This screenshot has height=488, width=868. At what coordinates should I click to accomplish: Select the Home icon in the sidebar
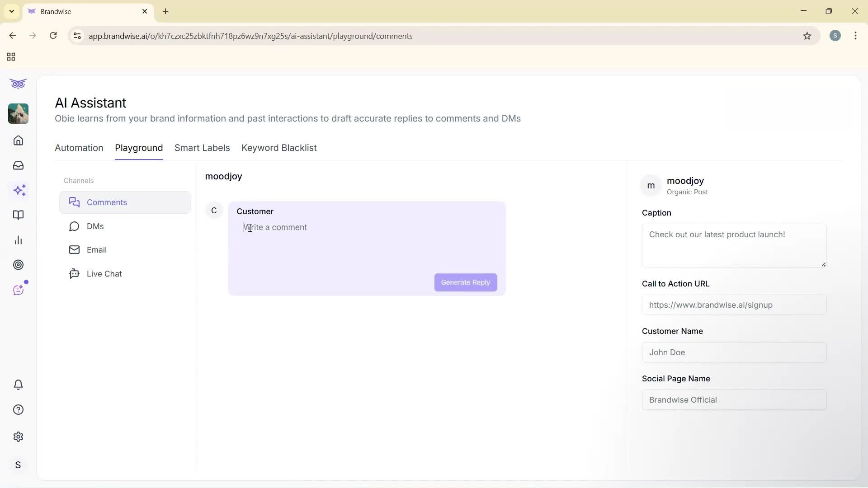(18, 141)
